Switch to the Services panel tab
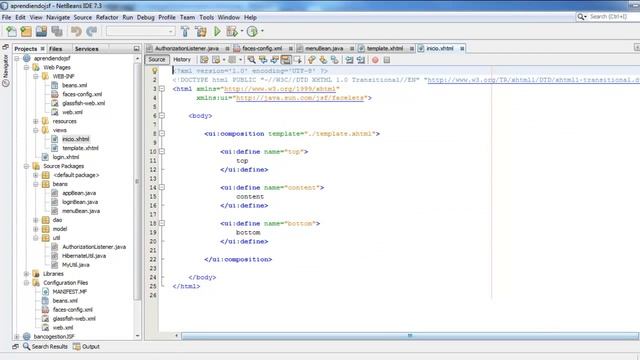Viewport: 640px width, 360px height. (87, 49)
